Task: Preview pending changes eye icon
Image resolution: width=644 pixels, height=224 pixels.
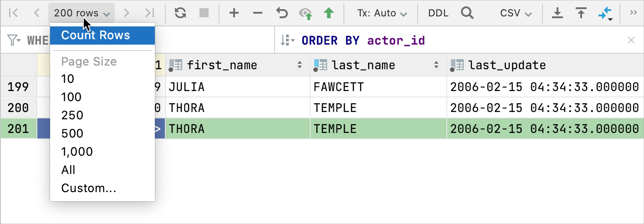Action: pos(306,13)
